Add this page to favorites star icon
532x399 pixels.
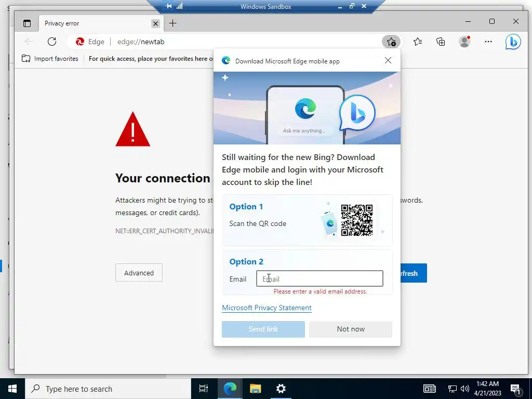coord(391,42)
